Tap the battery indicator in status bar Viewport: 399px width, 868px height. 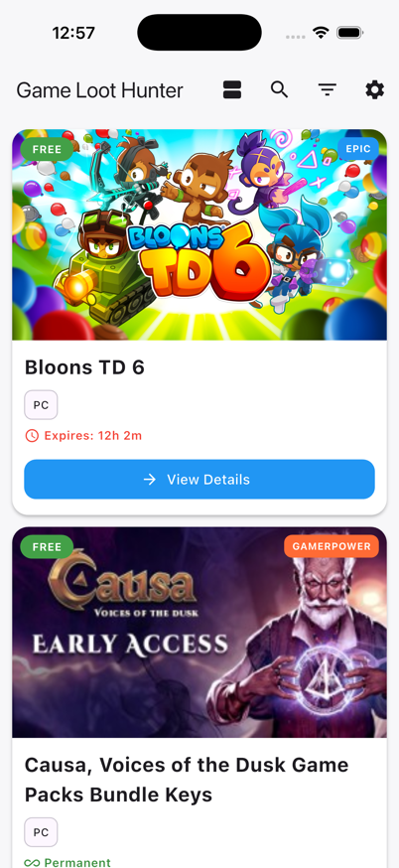[x=349, y=33]
